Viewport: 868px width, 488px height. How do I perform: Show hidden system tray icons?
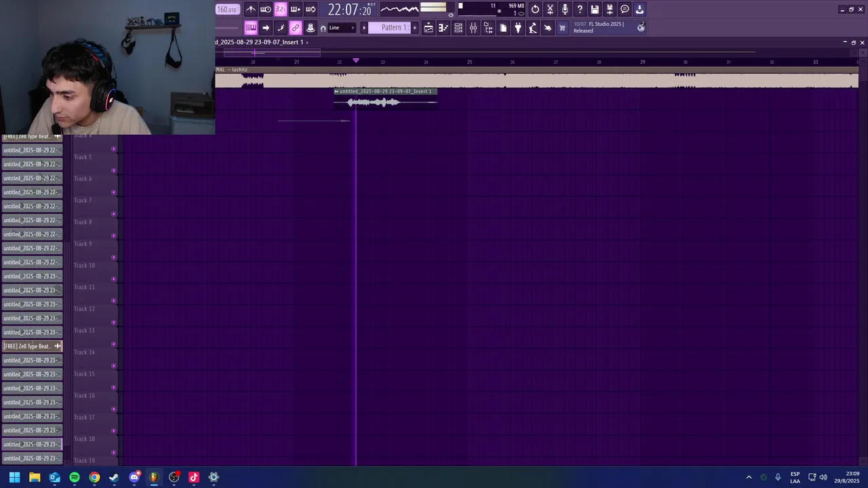coord(749,477)
